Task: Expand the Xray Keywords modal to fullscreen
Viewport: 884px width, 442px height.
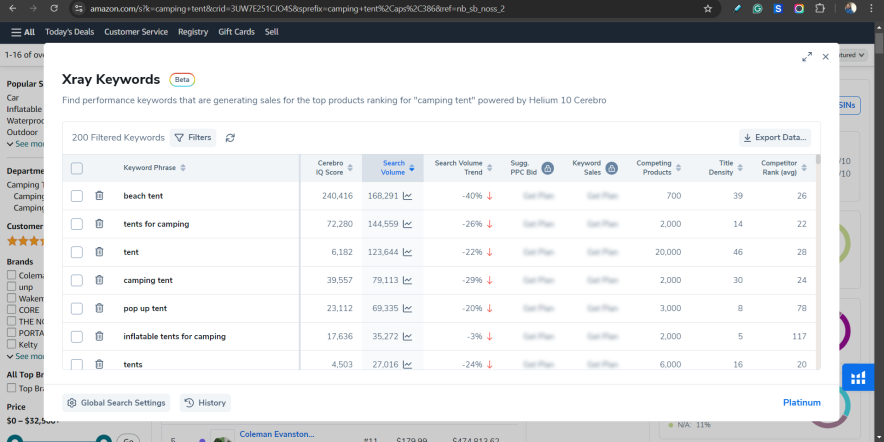Action: point(806,57)
